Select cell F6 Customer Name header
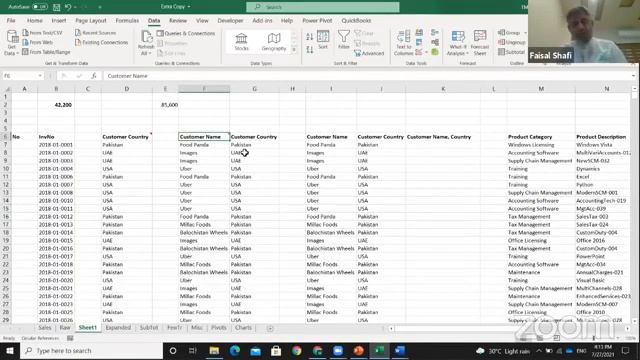Screen dimensions: 640x360 [204, 137]
